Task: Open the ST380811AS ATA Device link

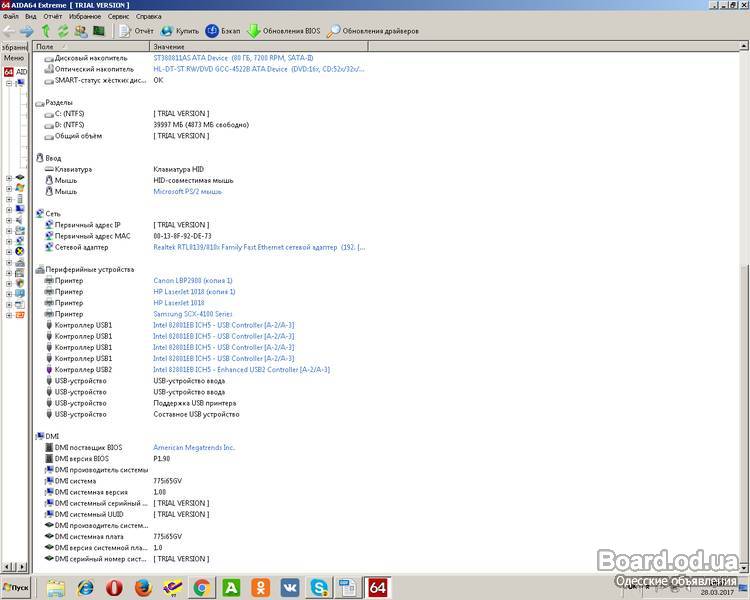Action: [233, 58]
